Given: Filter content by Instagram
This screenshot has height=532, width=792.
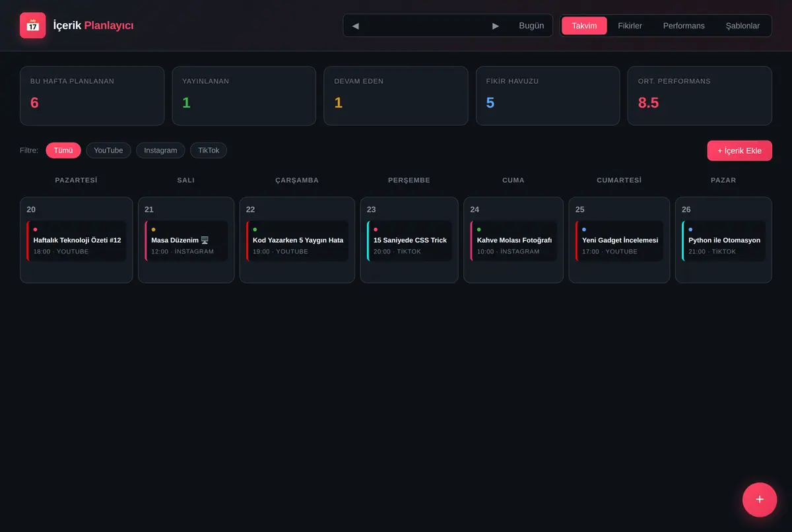Looking at the screenshot, I should click(160, 150).
